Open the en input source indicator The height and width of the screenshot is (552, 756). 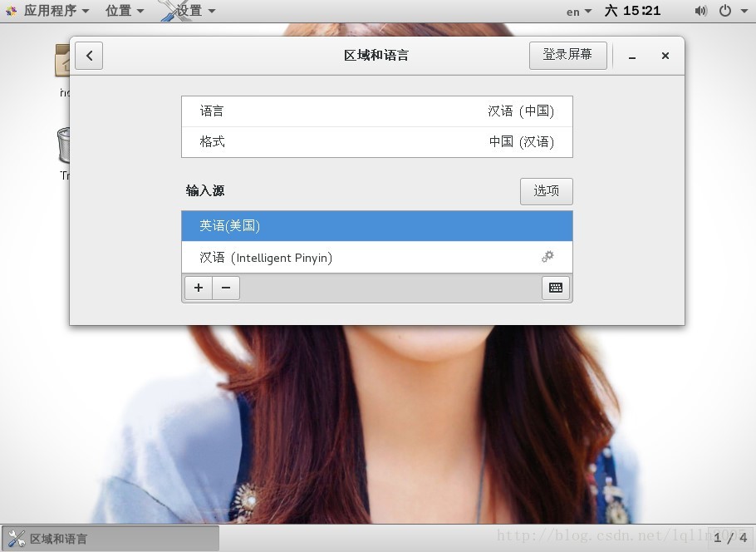tap(578, 11)
